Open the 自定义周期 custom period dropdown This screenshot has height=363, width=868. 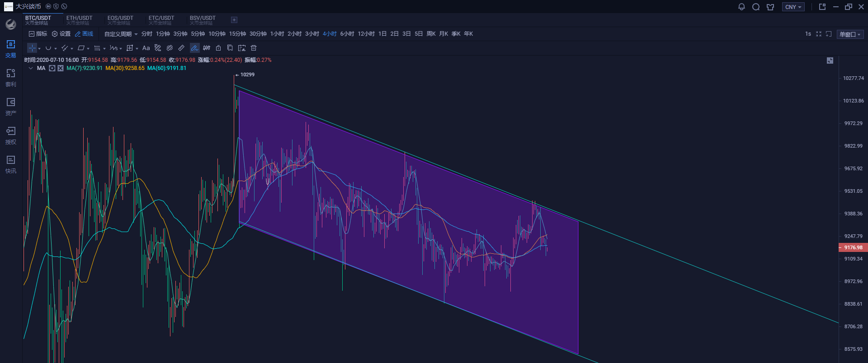point(121,34)
